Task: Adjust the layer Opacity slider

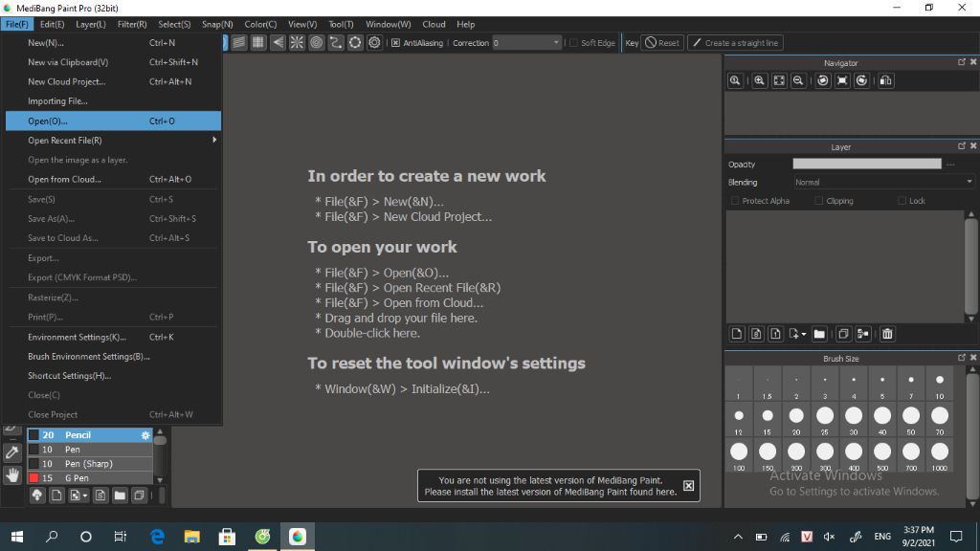Action: pyautogui.click(x=867, y=164)
